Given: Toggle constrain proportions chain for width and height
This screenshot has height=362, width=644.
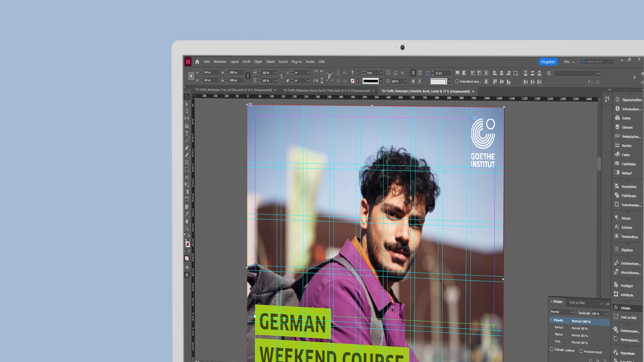Looking at the screenshot, I should click(248, 76).
